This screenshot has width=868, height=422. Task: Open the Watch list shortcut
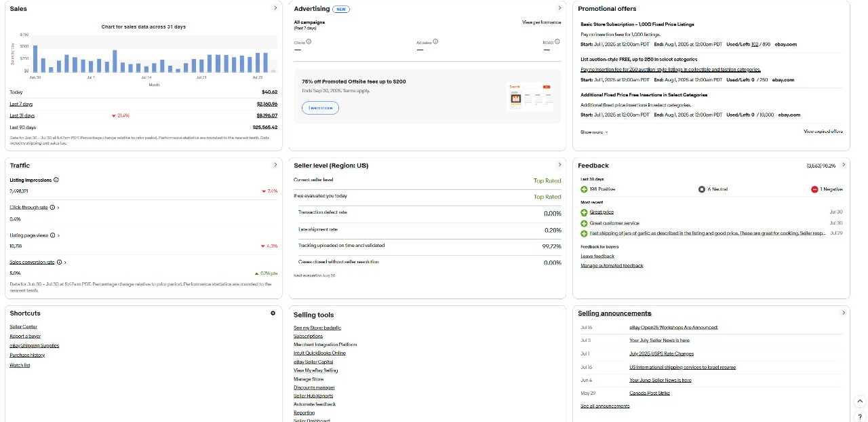click(20, 365)
